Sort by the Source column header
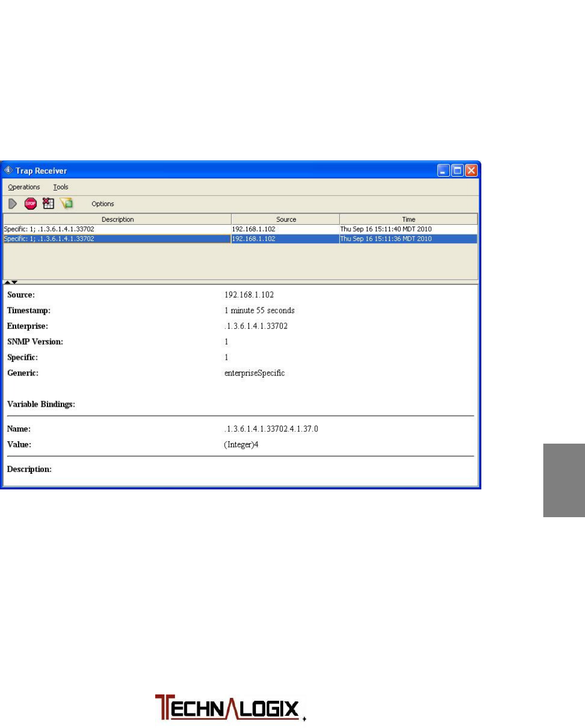 coord(286,220)
